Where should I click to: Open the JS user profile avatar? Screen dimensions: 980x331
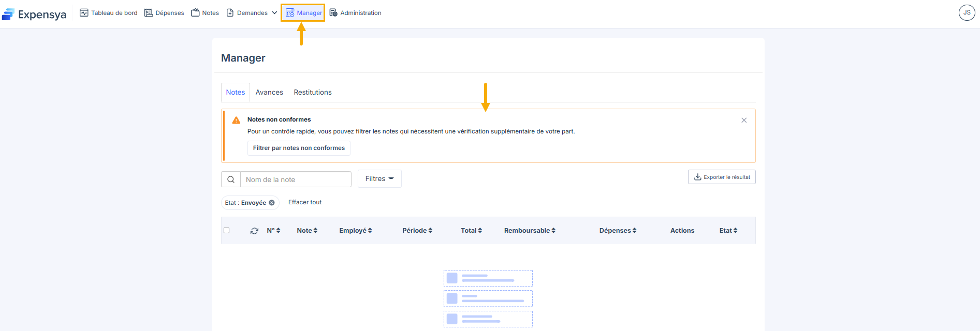click(x=967, y=12)
